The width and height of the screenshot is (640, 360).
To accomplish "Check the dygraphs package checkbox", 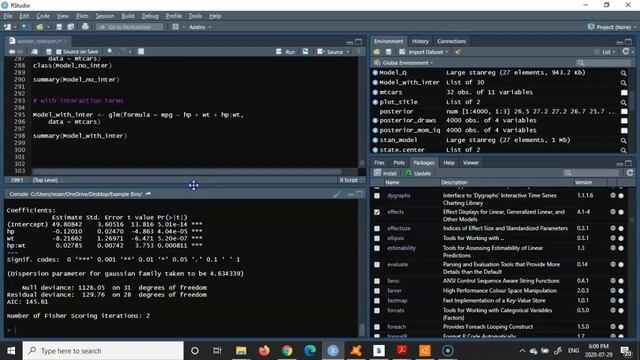I will 377,196.
